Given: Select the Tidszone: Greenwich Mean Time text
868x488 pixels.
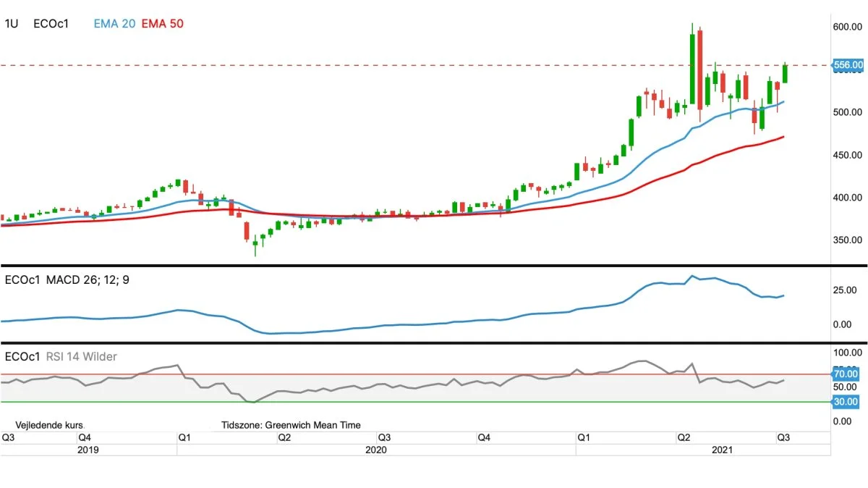Looking at the screenshot, I should click(x=291, y=425).
